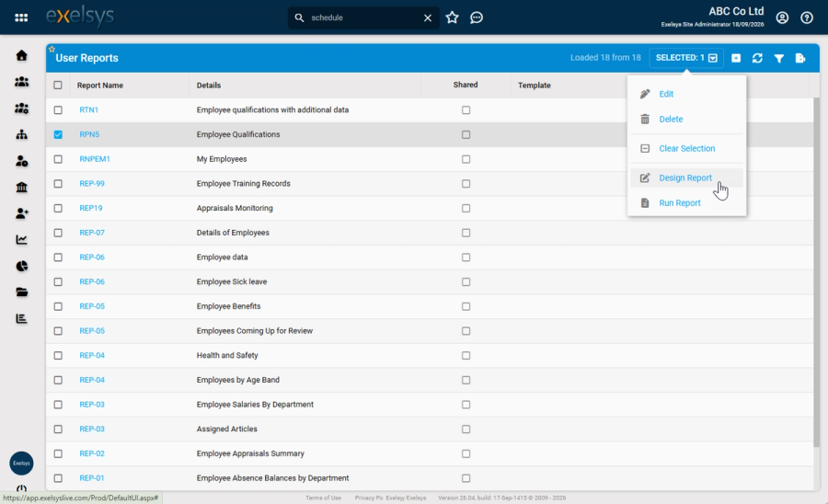The width and height of the screenshot is (828, 504).
Task: Open the help question mark icon
Action: click(x=806, y=17)
